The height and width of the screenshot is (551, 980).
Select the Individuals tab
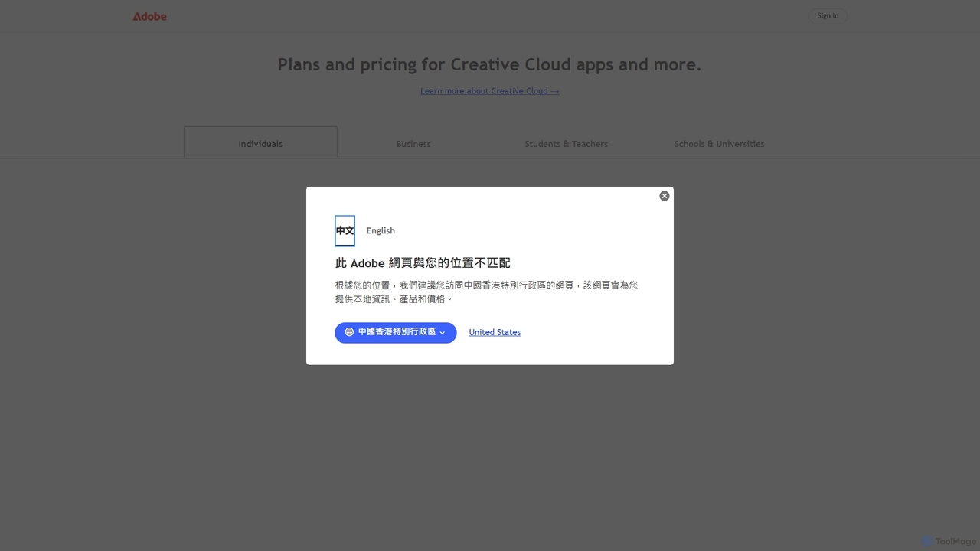pos(260,143)
